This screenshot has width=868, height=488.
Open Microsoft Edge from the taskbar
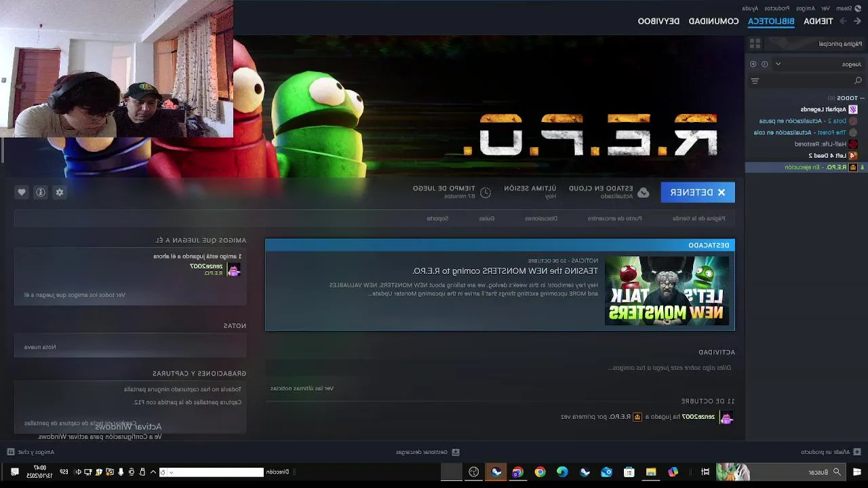point(562,472)
